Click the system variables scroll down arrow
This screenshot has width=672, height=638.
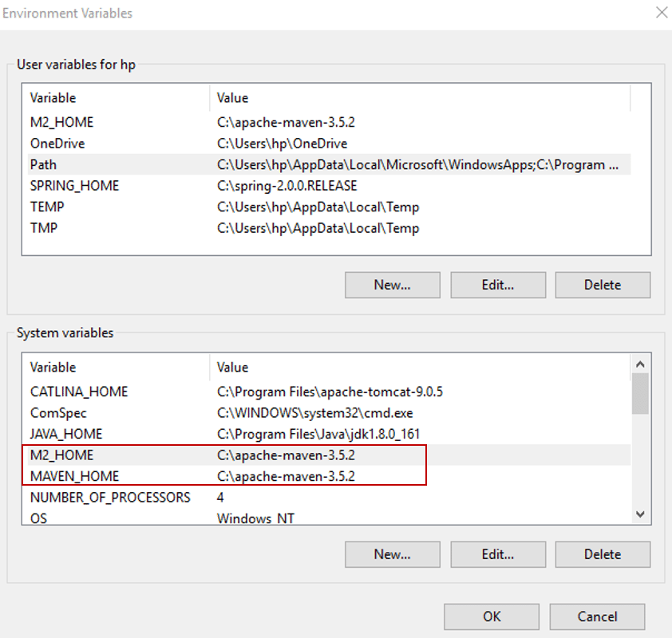coord(640,514)
